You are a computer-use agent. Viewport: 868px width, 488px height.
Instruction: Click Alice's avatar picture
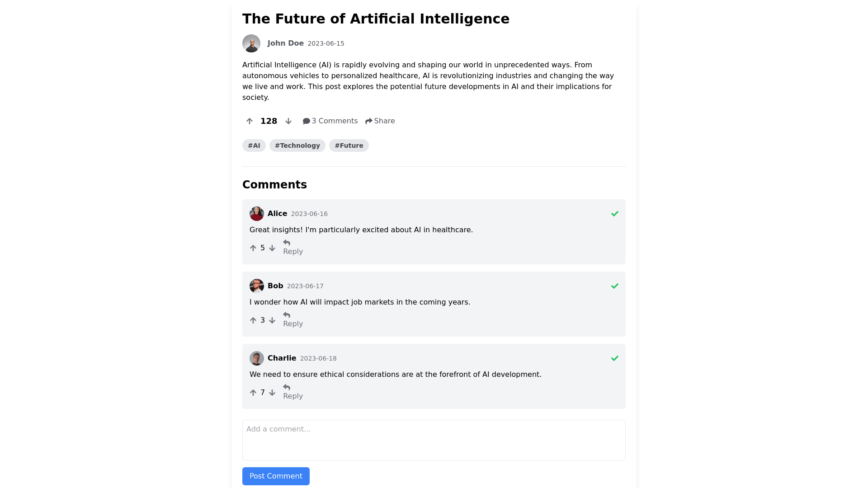[x=257, y=214]
